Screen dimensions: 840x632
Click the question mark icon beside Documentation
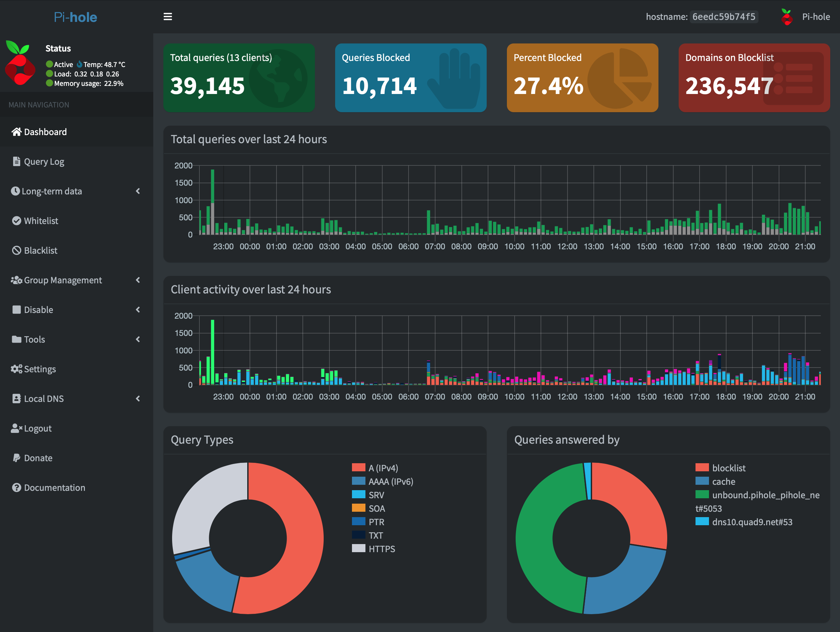point(16,487)
